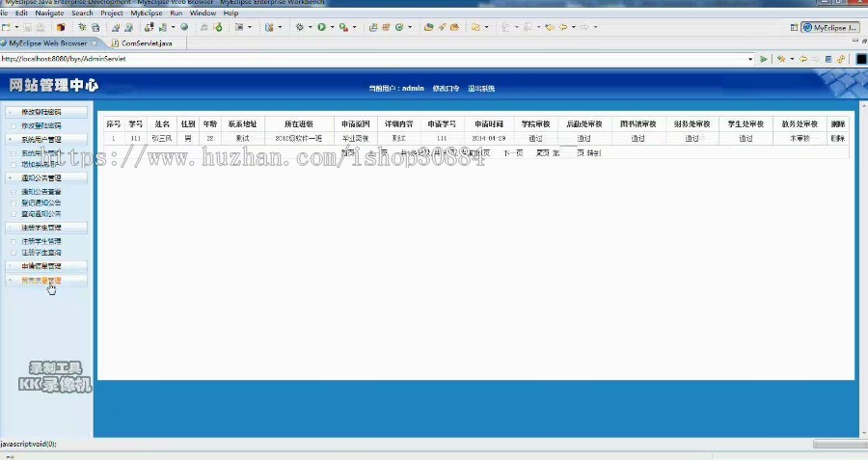Screen dimensions: 868x460
Task: Open the Project menu
Action: click(111, 13)
